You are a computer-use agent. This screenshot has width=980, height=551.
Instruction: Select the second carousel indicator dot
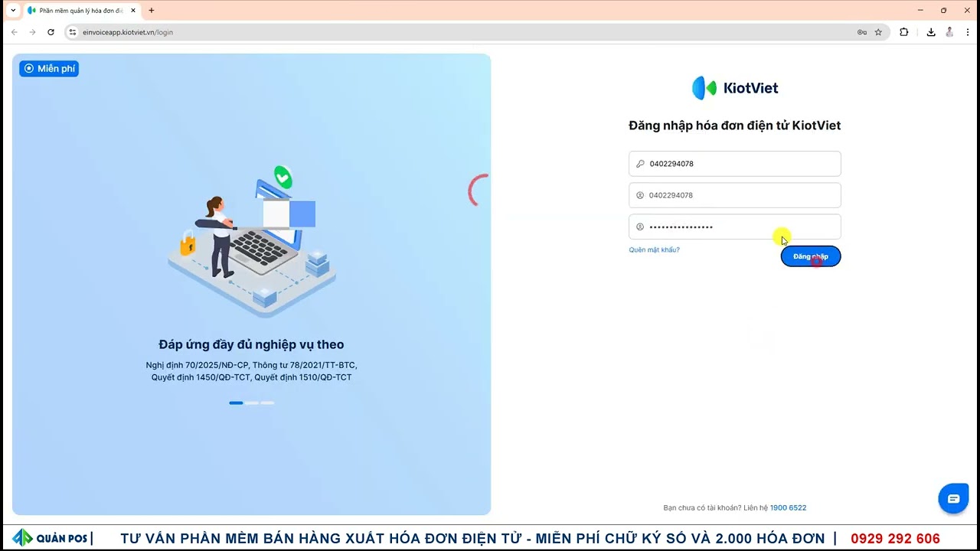point(252,403)
